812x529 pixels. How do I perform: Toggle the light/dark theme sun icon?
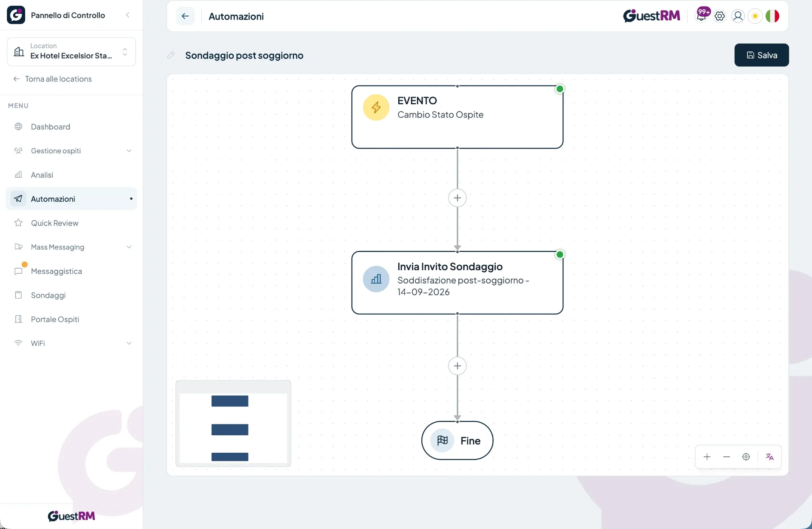pos(755,16)
